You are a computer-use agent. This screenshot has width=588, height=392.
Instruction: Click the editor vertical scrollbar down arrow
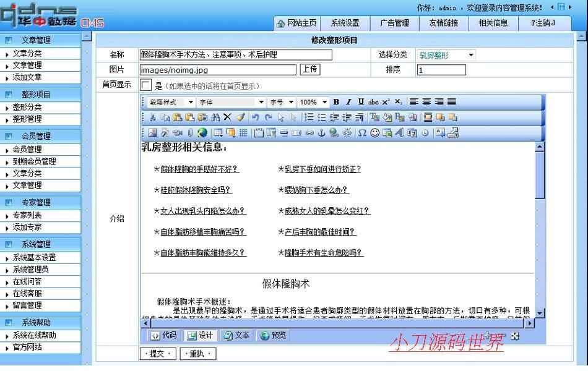tap(539, 313)
